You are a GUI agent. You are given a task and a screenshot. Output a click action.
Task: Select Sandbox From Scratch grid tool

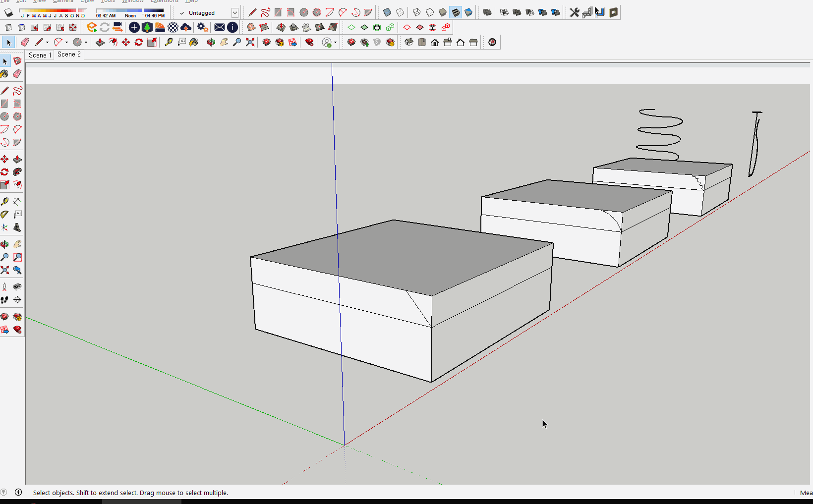(x=264, y=27)
